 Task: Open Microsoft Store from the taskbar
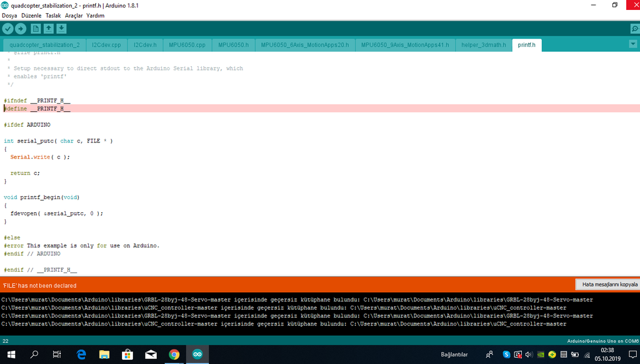pos(127,355)
